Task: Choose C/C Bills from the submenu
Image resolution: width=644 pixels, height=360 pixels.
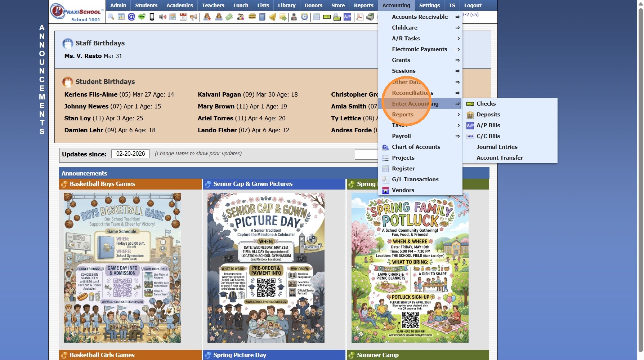Action: (x=510, y=136)
